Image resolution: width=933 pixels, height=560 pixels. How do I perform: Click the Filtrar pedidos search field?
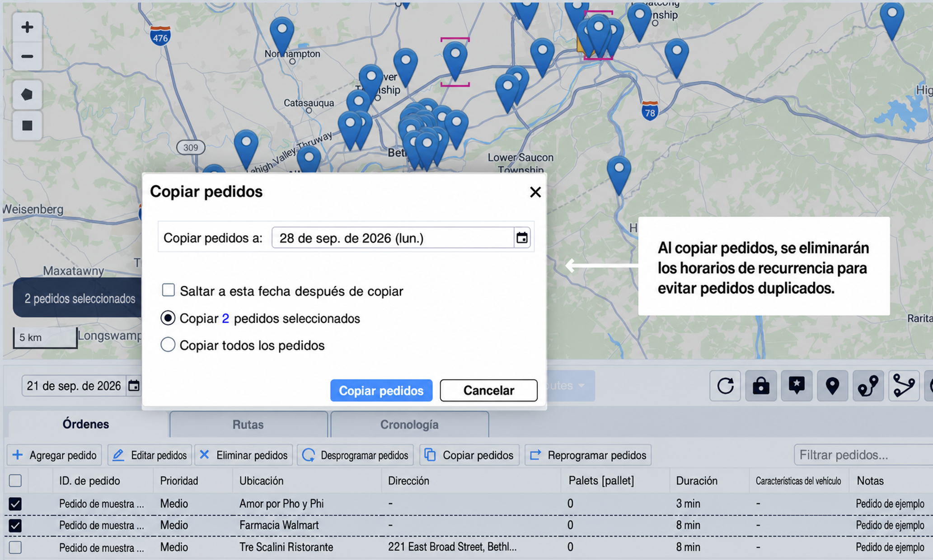[x=863, y=455]
